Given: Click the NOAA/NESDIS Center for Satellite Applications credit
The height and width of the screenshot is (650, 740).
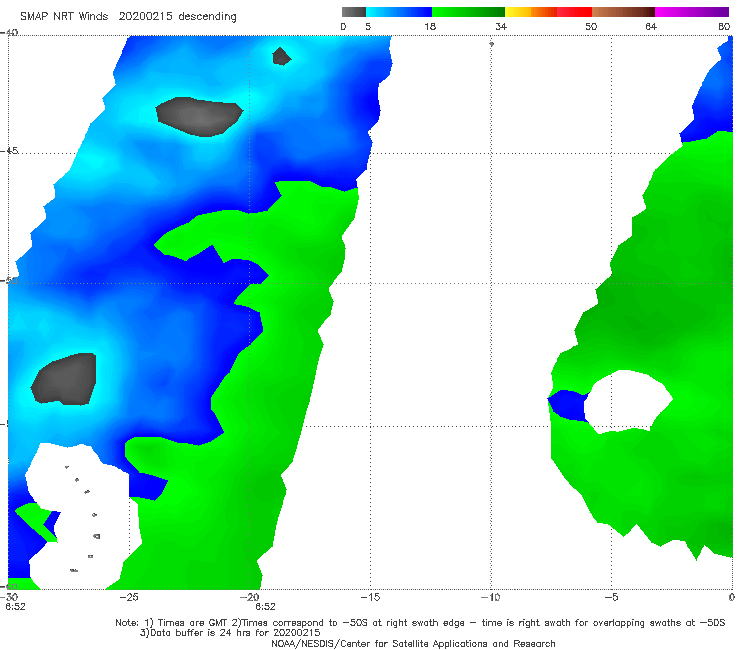Looking at the screenshot, I should click(413, 643).
